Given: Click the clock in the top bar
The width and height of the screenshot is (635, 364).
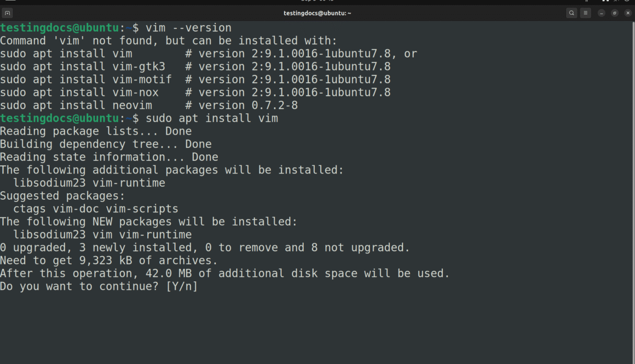Looking at the screenshot, I should point(317,1).
